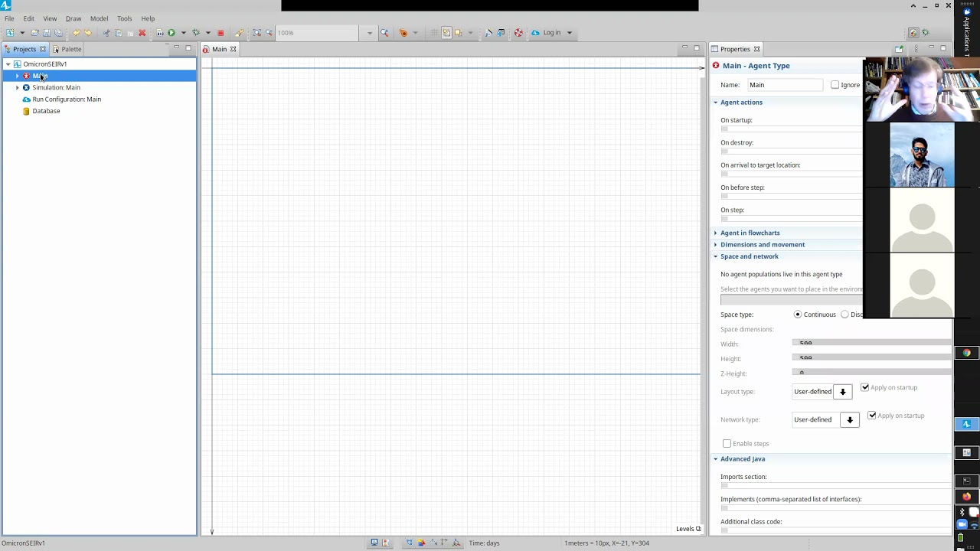
Task: Click the red Delete X icon
Action: click(142, 33)
